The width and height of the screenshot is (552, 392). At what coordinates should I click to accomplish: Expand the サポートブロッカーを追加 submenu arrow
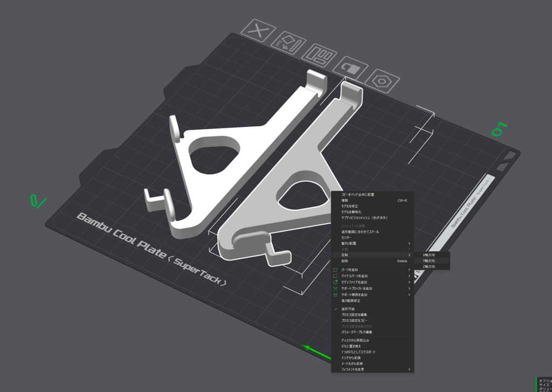pyautogui.click(x=409, y=288)
